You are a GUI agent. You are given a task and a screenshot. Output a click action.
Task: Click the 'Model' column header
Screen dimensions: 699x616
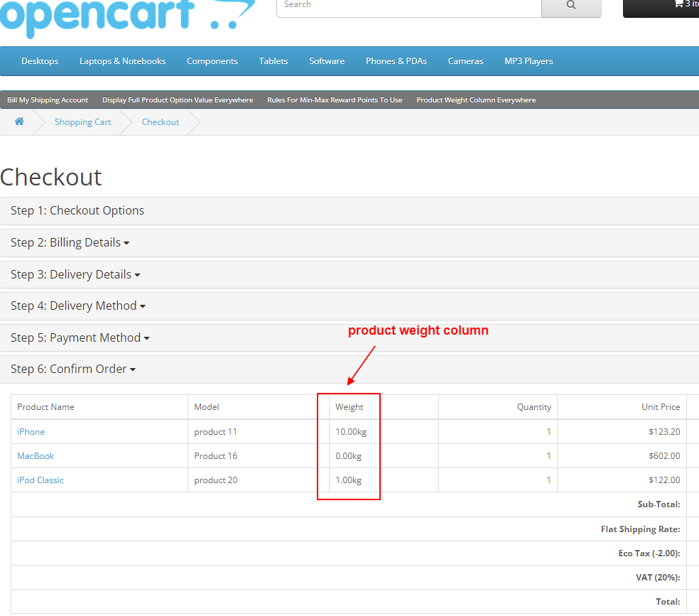207,407
